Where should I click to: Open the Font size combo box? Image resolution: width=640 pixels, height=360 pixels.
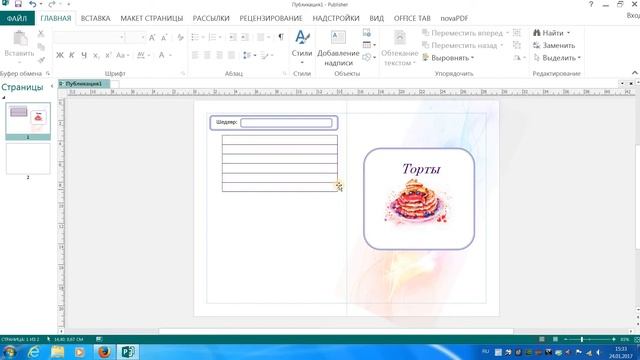[136, 38]
